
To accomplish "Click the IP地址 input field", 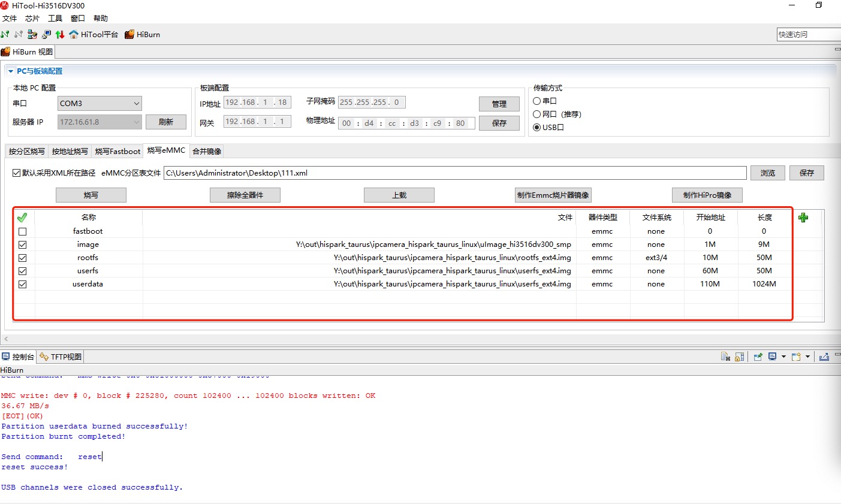I will point(257,102).
